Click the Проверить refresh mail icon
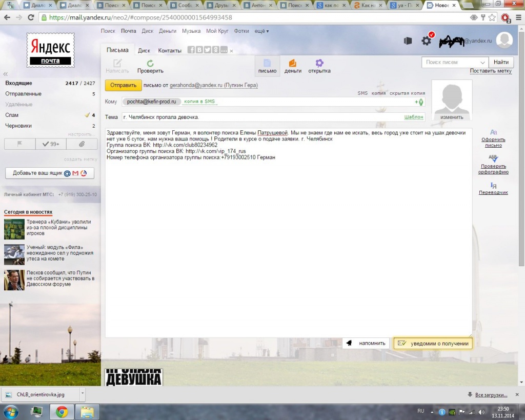Viewport: 525px width, 420px height. 150,64
